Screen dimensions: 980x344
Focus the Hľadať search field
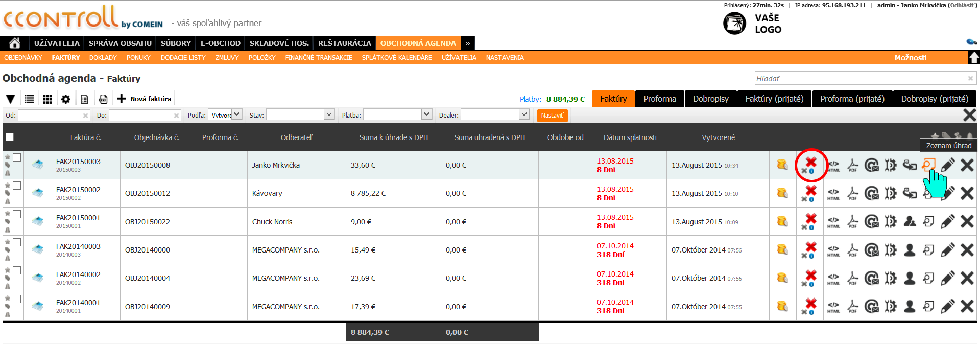point(861,78)
